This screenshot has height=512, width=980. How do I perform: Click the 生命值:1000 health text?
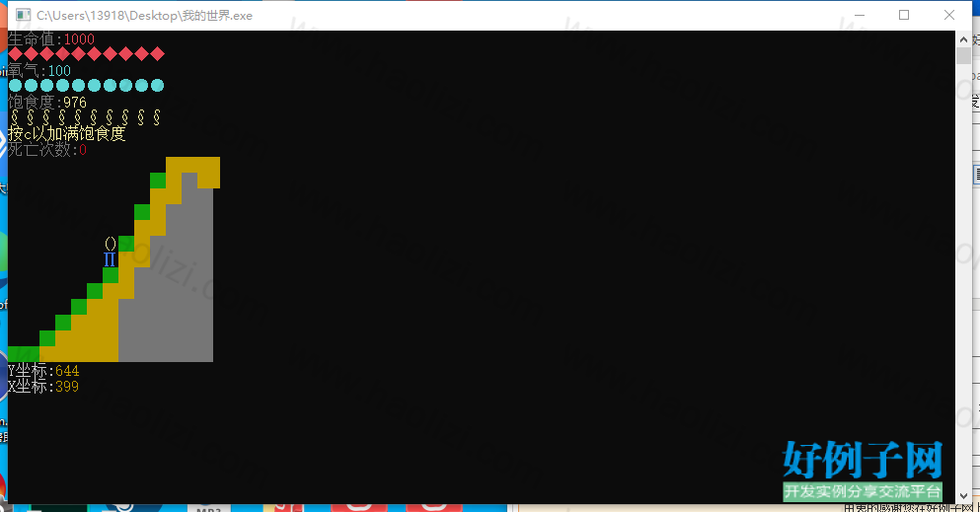point(51,38)
